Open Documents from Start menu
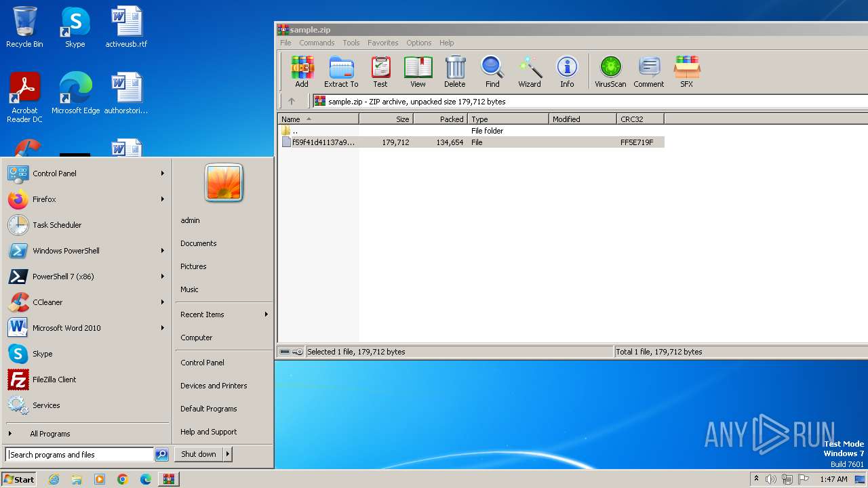The height and width of the screenshot is (488, 868). [199, 243]
